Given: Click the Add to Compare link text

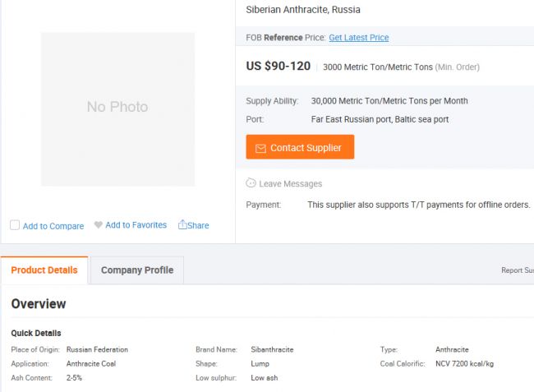Looking at the screenshot, I should (x=53, y=226).
